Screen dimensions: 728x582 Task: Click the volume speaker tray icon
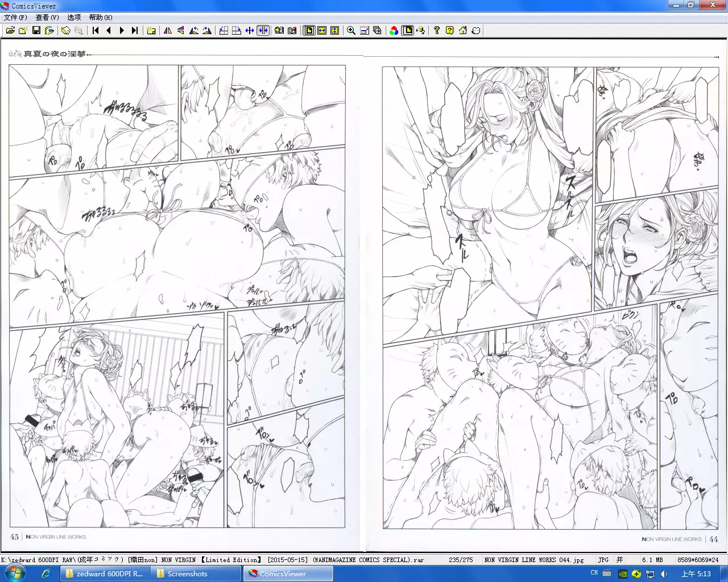click(664, 574)
